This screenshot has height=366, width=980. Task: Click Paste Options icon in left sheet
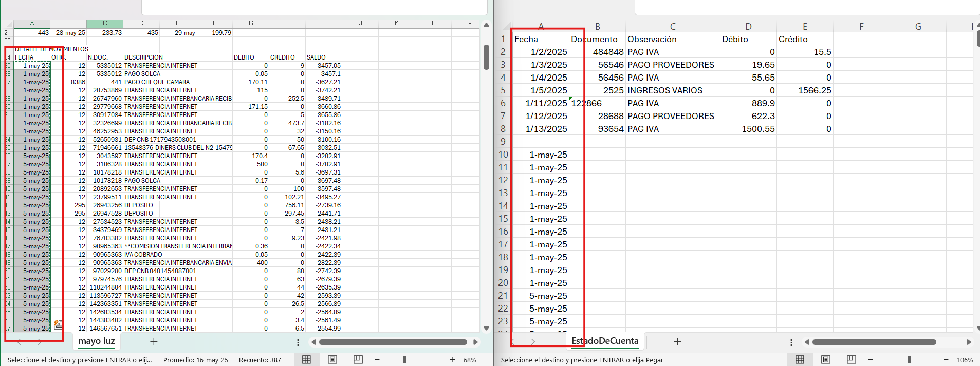point(59,324)
